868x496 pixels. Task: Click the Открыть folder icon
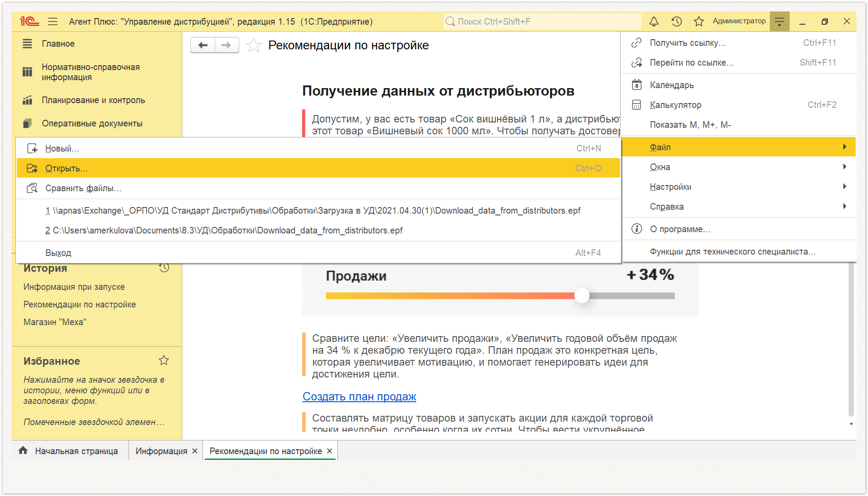point(32,168)
